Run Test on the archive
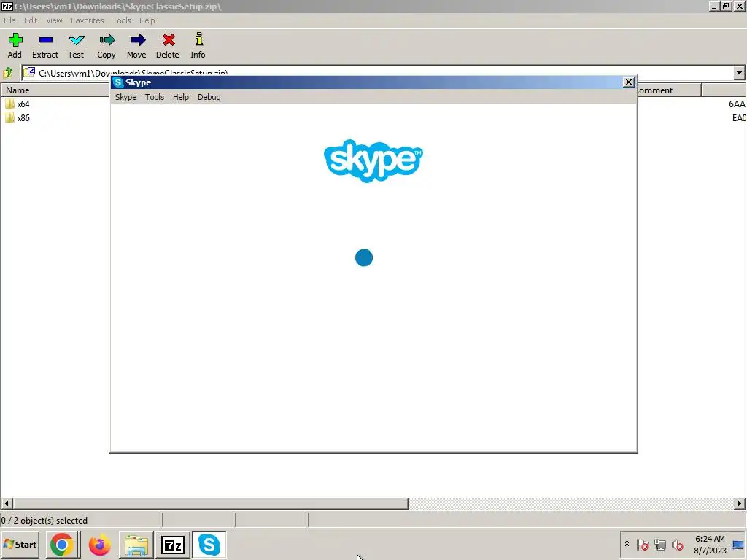The width and height of the screenshot is (747, 560). point(76,45)
